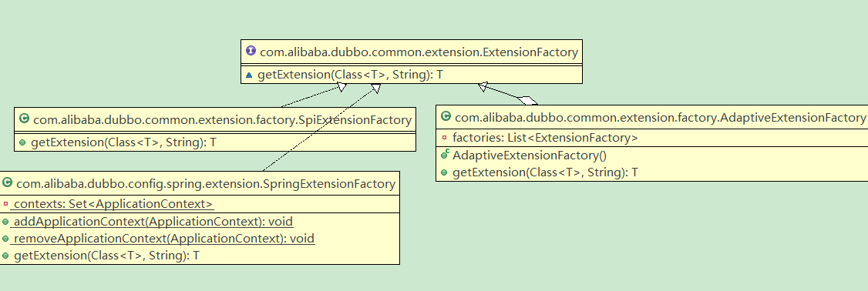Select the factories: List<ExtensionFactory> field
This screenshot has height=291, width=868.
tap(545, 138)
